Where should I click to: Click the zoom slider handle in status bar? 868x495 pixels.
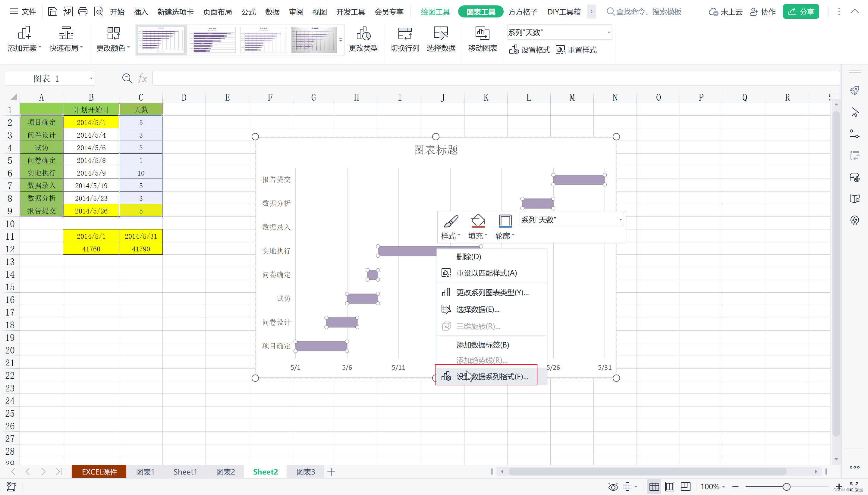786,487
